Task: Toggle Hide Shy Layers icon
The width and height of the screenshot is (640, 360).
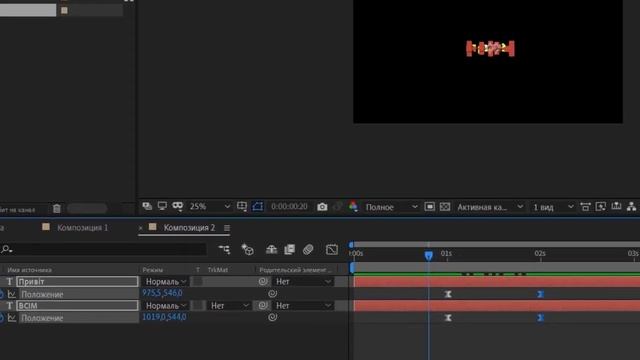Action: pos(271,249)
